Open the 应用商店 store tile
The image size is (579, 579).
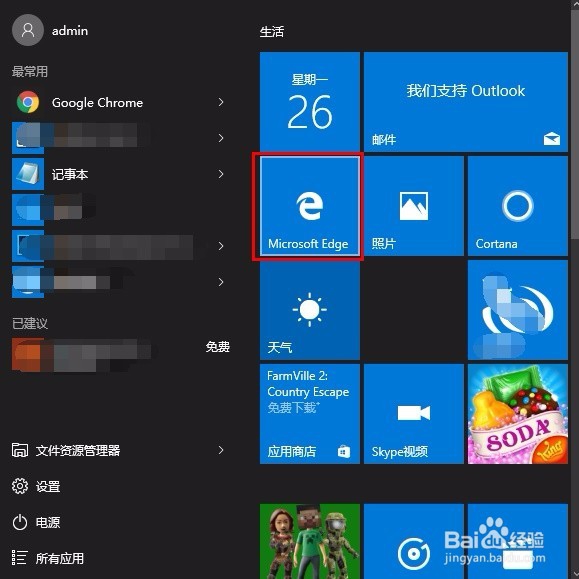coord(309,414)
